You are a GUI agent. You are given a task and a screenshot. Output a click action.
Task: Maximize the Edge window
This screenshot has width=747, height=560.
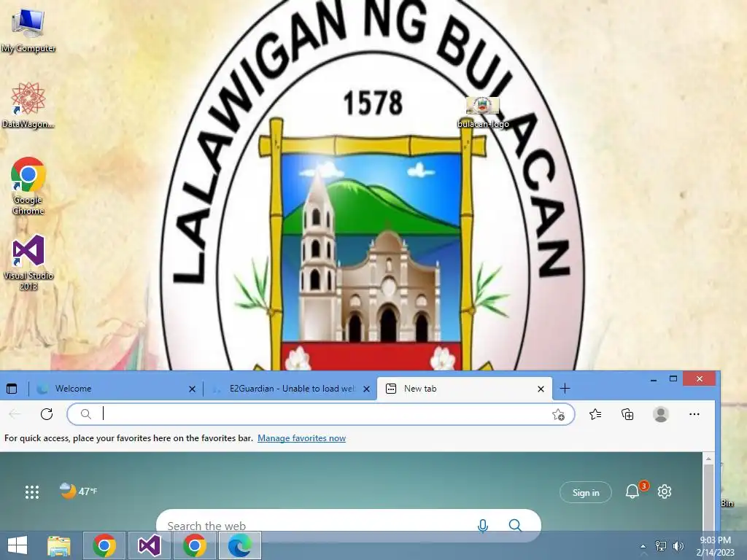[673, 379]
